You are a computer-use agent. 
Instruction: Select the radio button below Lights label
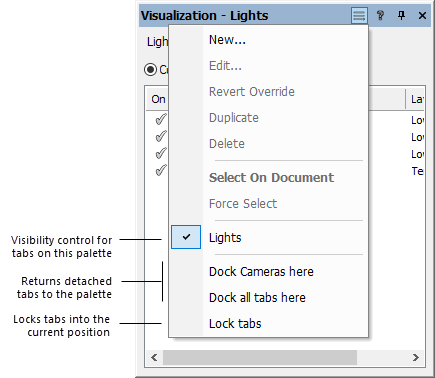point(151,70)
